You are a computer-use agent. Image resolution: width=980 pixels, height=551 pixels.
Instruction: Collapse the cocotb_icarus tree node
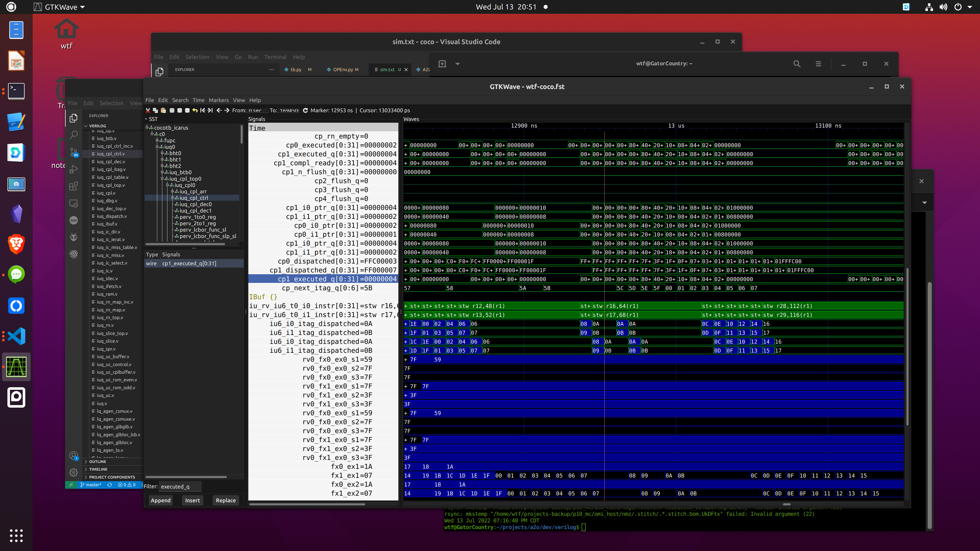(147, 127)
